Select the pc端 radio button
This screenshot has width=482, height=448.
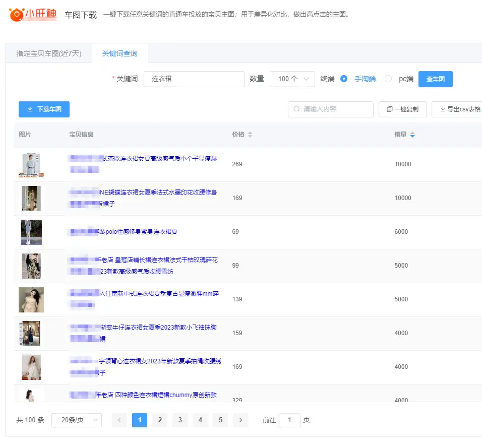pyautogui.click(x=388, y=79)
